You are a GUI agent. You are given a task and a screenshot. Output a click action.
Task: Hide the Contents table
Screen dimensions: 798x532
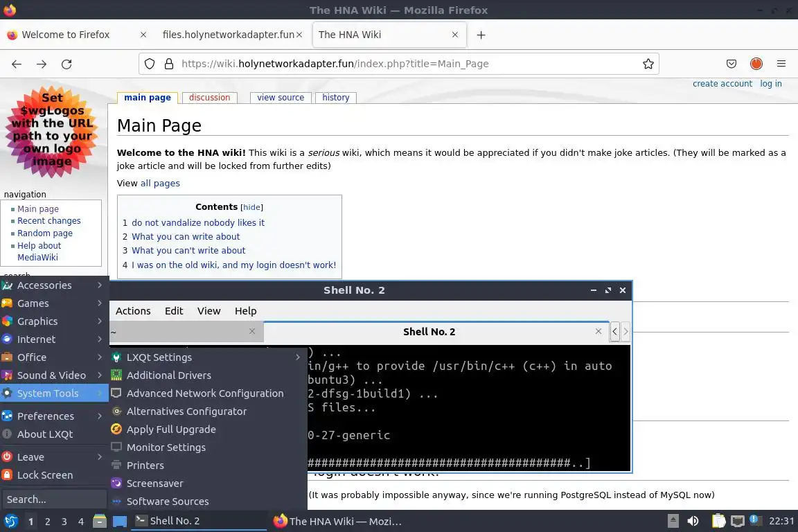(x=252, y=207)
